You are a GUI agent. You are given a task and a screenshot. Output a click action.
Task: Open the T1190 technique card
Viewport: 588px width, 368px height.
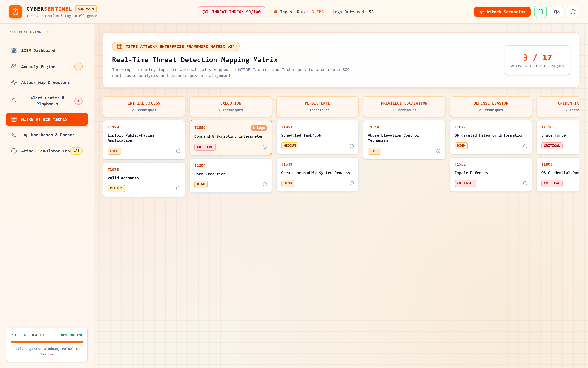pyautogui.click(x=144, y=140)
